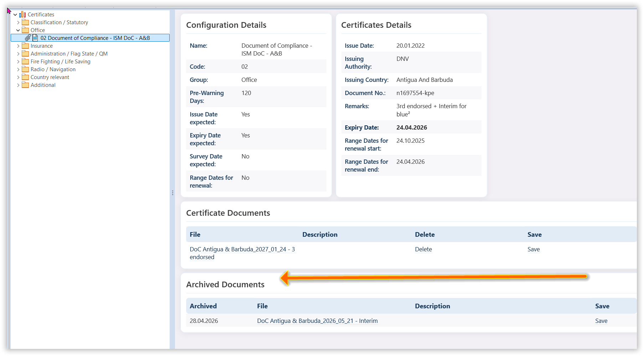Expand the Fire Fighting / Life Saving folder

(18, 62)
